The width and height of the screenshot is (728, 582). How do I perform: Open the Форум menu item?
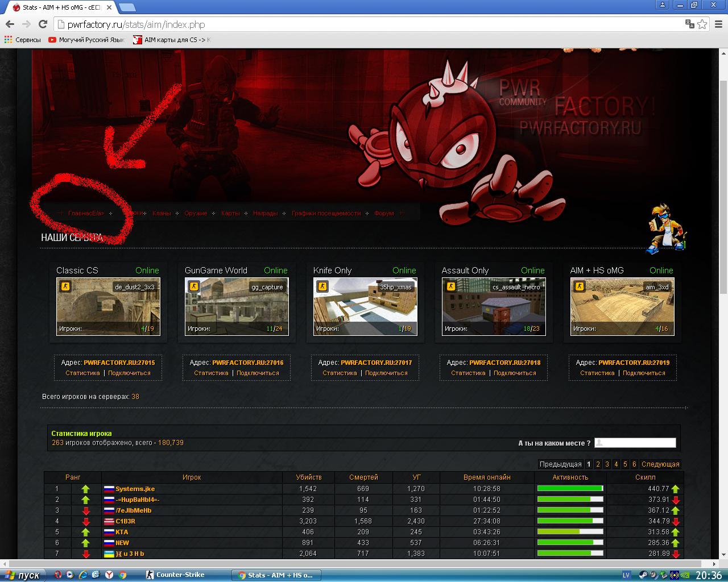point(384,213)
